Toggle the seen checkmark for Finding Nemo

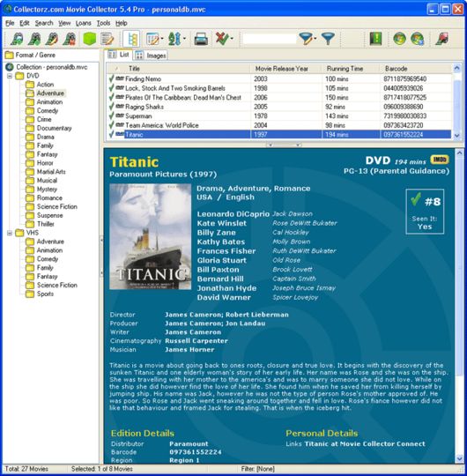point(111,79)
